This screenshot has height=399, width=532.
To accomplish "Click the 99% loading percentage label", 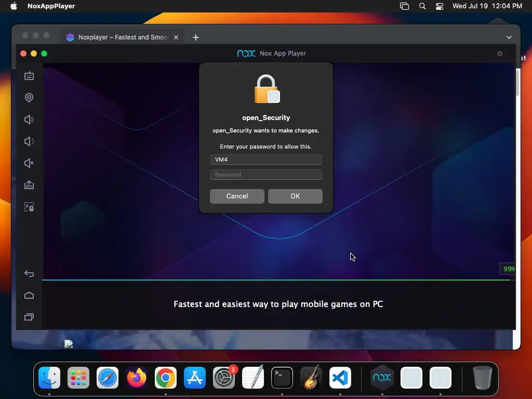I will coord(508,269).
